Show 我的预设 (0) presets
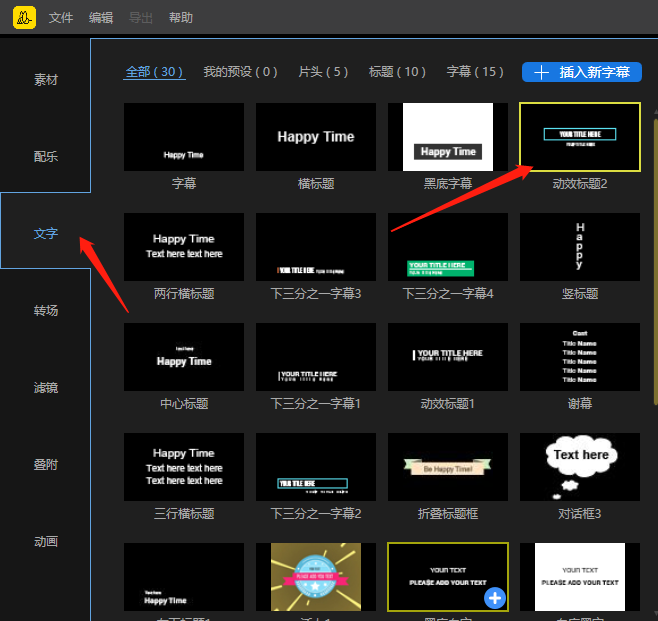658x621 pixels. [240, 72]
